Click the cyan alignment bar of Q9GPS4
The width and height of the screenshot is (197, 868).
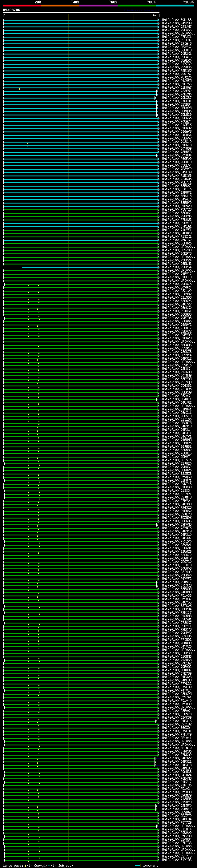click(90, 267)
